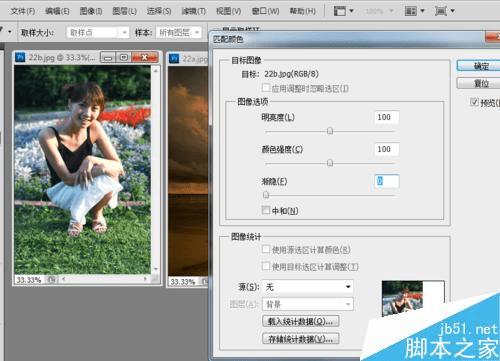Image resolution: width=500 pixels, height=361 pixels.
Task: Open the 选择(S) menu
Action: tap(159, 11)
